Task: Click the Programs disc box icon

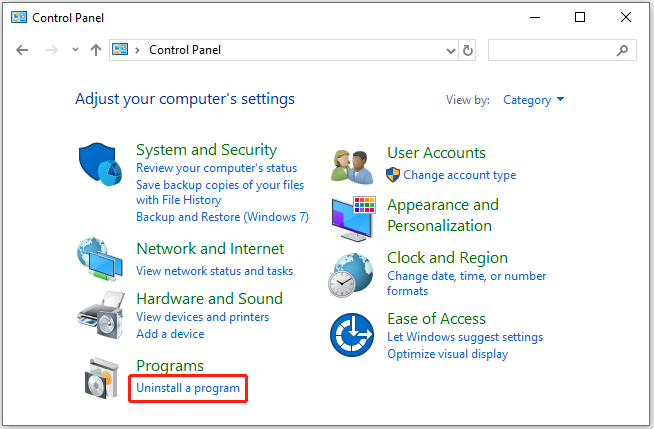Action: [102, 378]
